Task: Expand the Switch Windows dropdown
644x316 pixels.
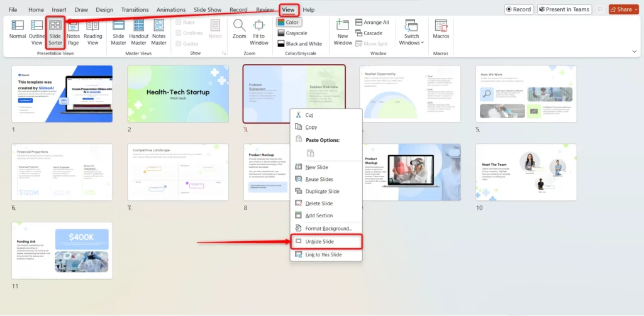Action: [411, 33]
